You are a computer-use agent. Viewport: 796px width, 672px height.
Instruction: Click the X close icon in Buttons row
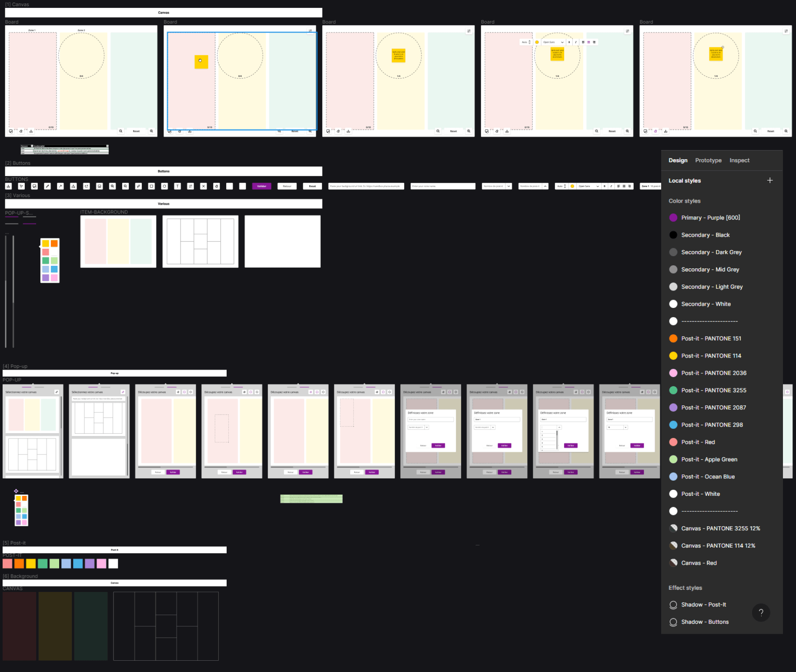coord(203,186)
